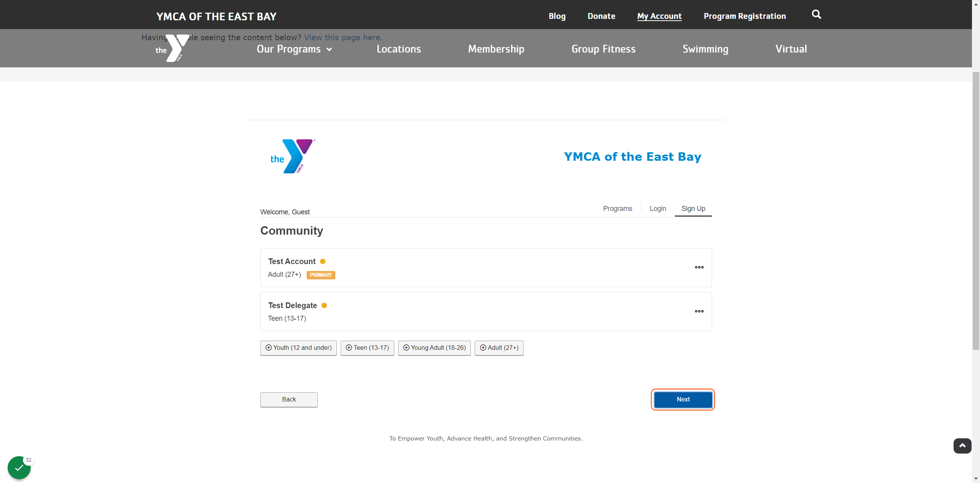Image resolution: width=980 pixels, height=483 pixels.
Task: Add an Adult (27+) member
Action: [x=499, y=348]
